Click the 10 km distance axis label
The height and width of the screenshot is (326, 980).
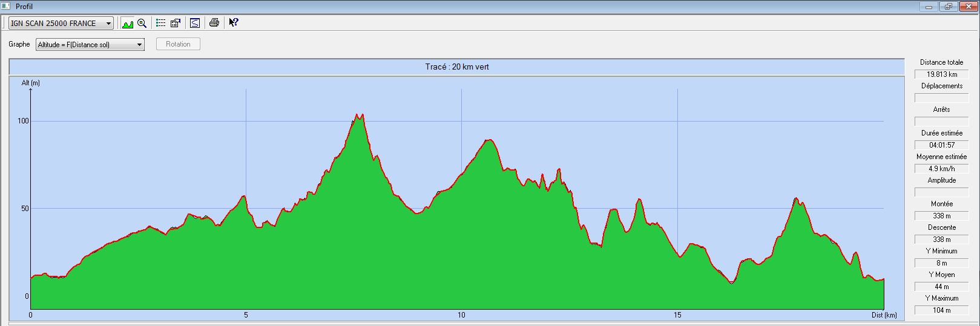pyautogui.click(x=461, y=315)
